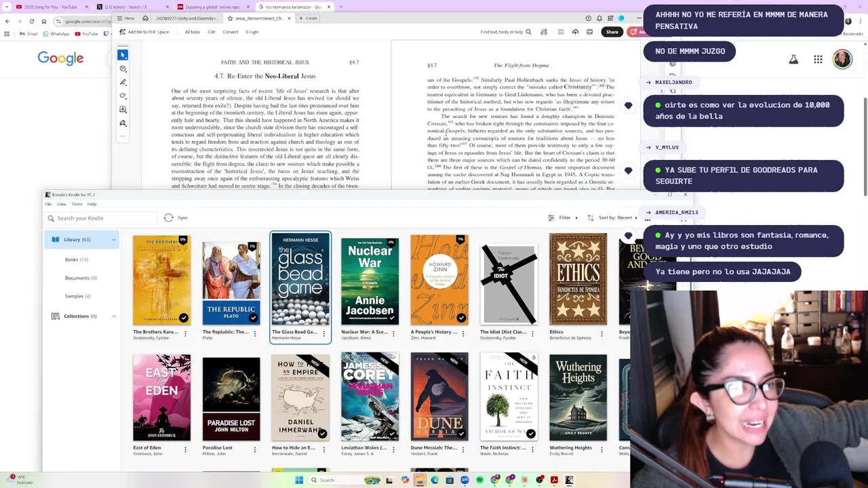
Task: Open options menu for A People's History
Action: (x=462, y=333)
